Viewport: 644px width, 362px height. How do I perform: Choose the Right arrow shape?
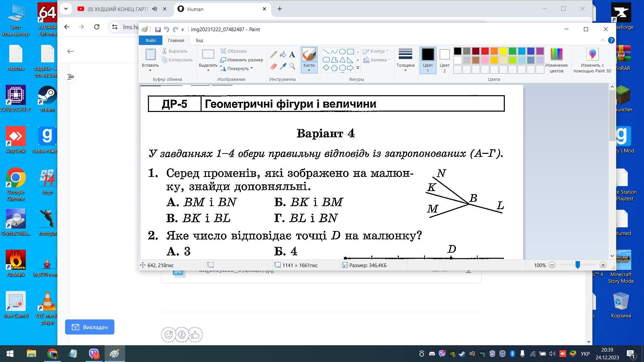pyautogui.click(x=350, y=68)
